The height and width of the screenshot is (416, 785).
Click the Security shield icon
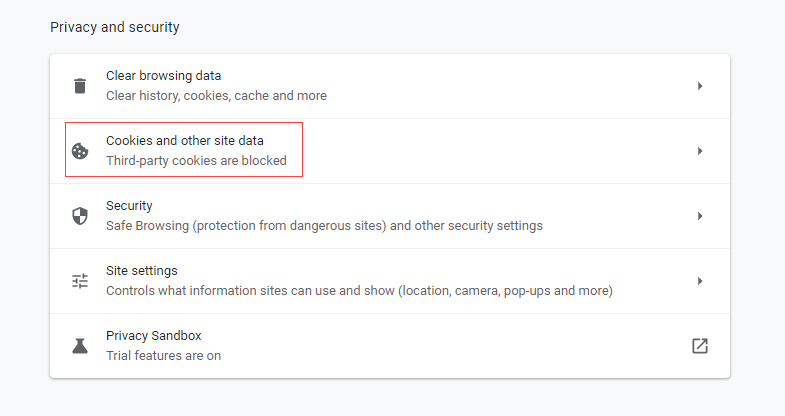[x=80, y=216]
